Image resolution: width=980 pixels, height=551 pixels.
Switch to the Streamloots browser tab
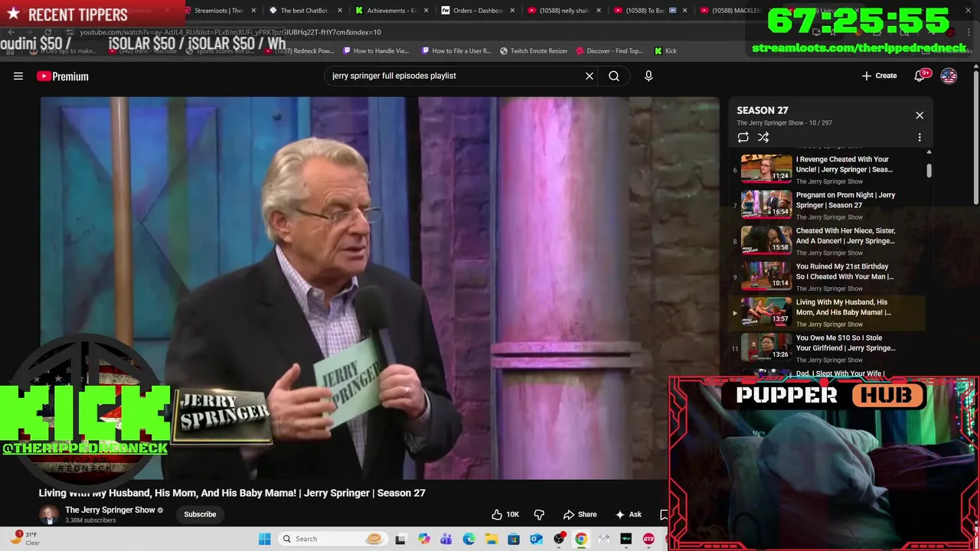(x=219, y=11)
